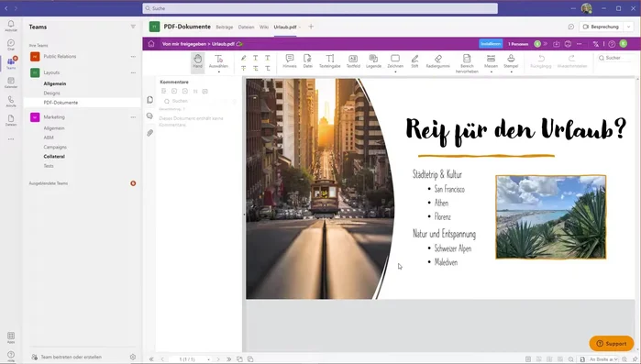The height and width of the screenshot is (364, 641).
Task: Pick the Stift pencil tool
Action: 414,61
